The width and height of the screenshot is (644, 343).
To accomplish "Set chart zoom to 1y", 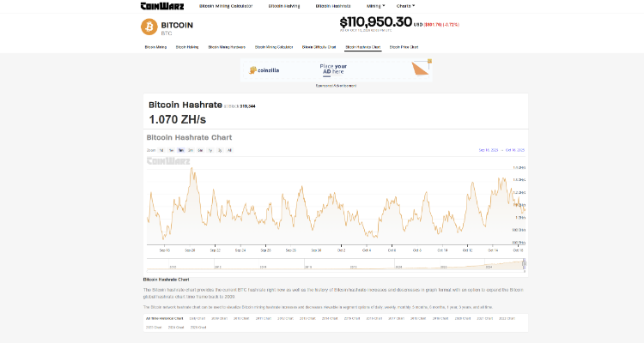I will (210, 150).
